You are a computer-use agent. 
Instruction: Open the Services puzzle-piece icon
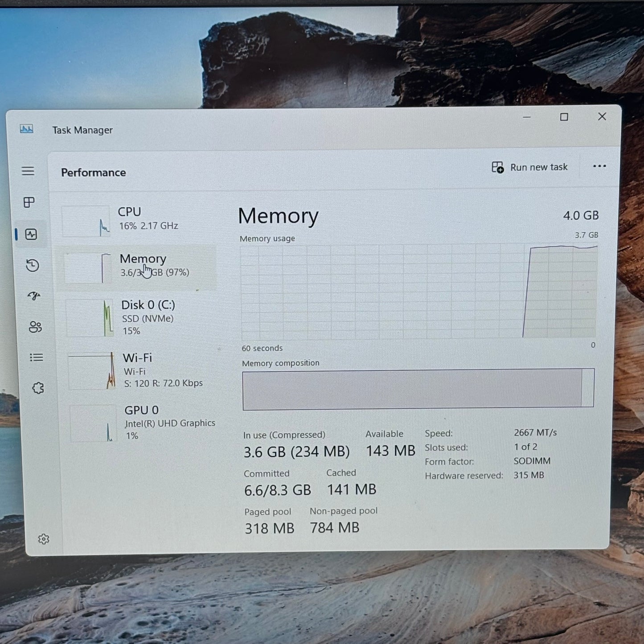pos(38,388)
